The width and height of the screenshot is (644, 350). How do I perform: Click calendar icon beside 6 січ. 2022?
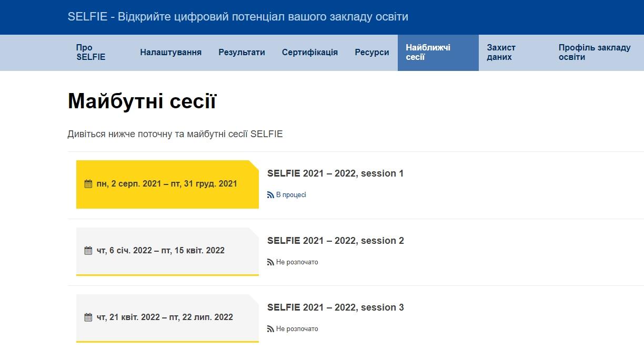click(88, 251)
